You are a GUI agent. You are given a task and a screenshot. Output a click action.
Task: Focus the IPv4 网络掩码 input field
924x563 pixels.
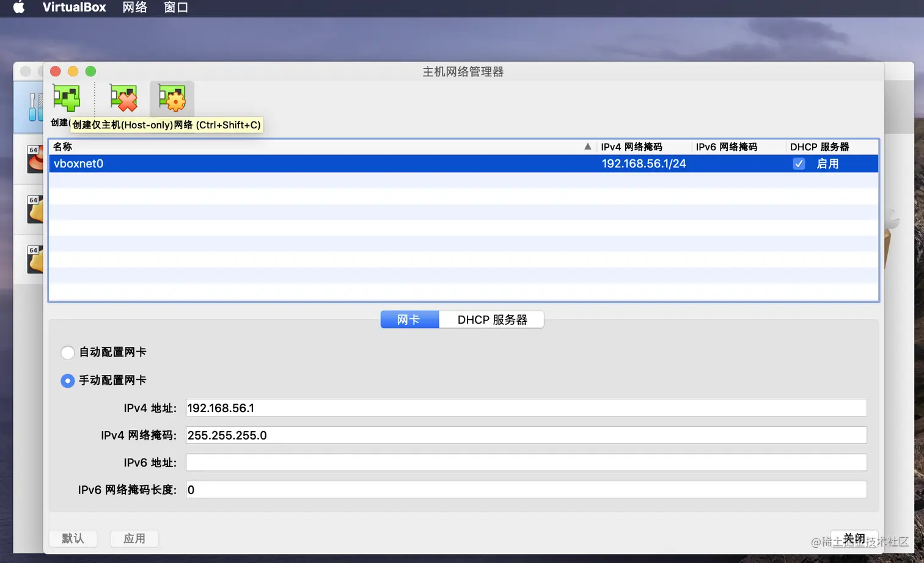[526, 435]
